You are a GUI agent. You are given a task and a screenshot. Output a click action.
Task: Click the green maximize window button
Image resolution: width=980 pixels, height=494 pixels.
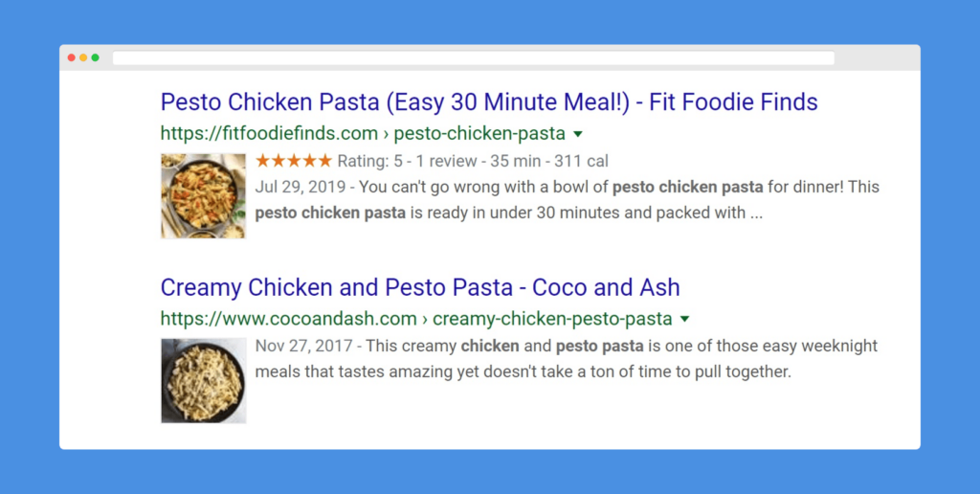(95, 57)
